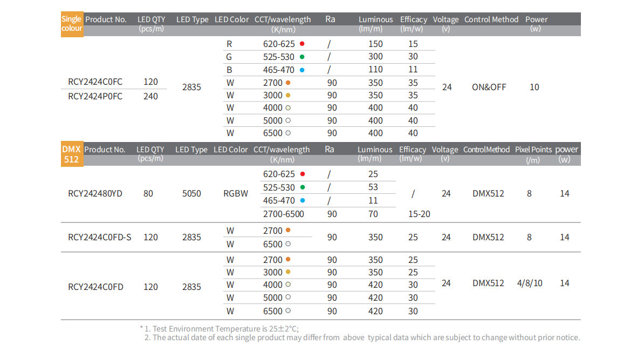
Task: Click the orange "Single colour" table label
Action: click(72, 24)
